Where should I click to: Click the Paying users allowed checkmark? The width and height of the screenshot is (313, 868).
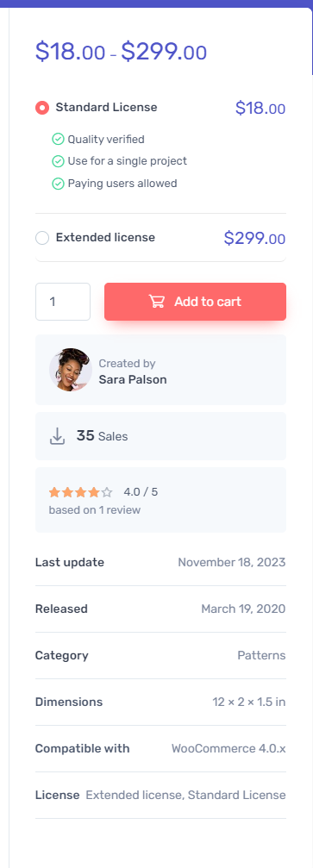58,184
